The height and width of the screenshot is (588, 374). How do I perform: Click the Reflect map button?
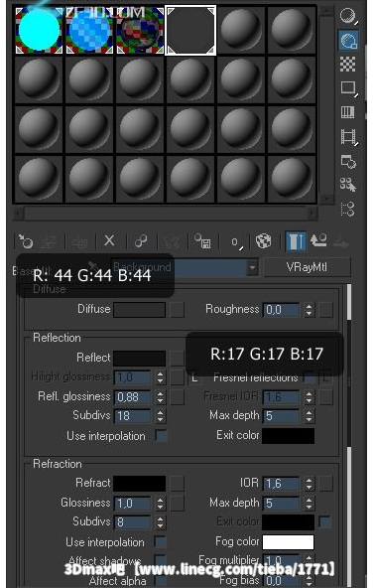coord(177,359)
